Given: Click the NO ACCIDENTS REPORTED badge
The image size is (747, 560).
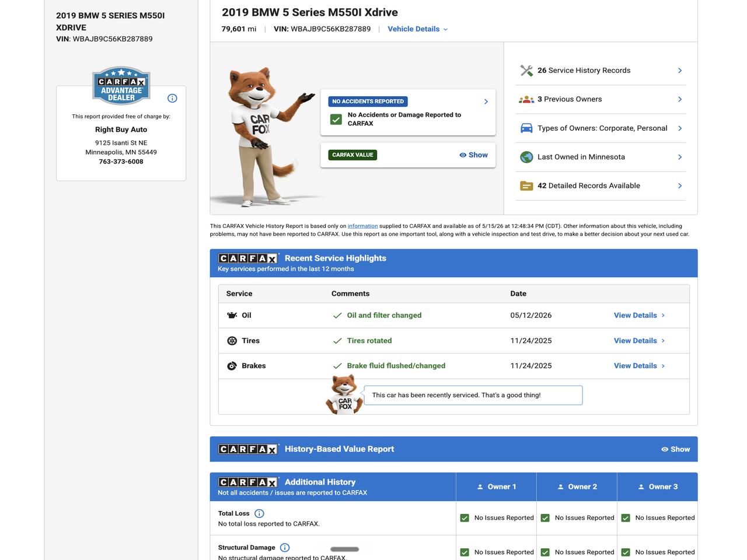Looking at the screenshot, I should (x=368, y=101).
